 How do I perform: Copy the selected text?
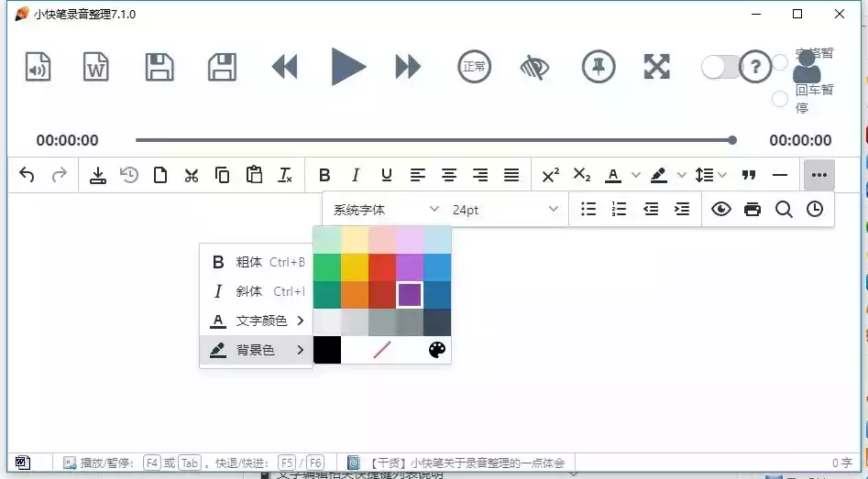[x=223, y=175]
